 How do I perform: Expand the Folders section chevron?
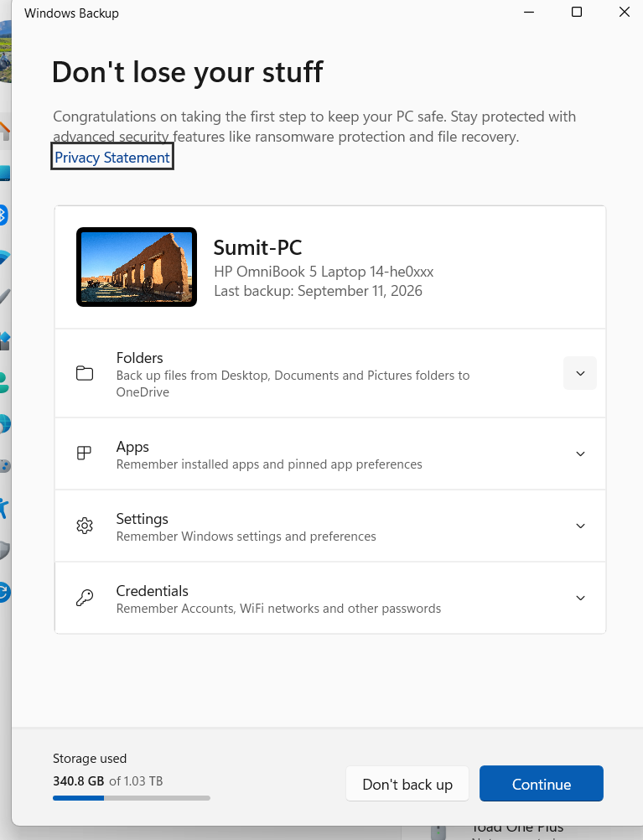[580, 373]
